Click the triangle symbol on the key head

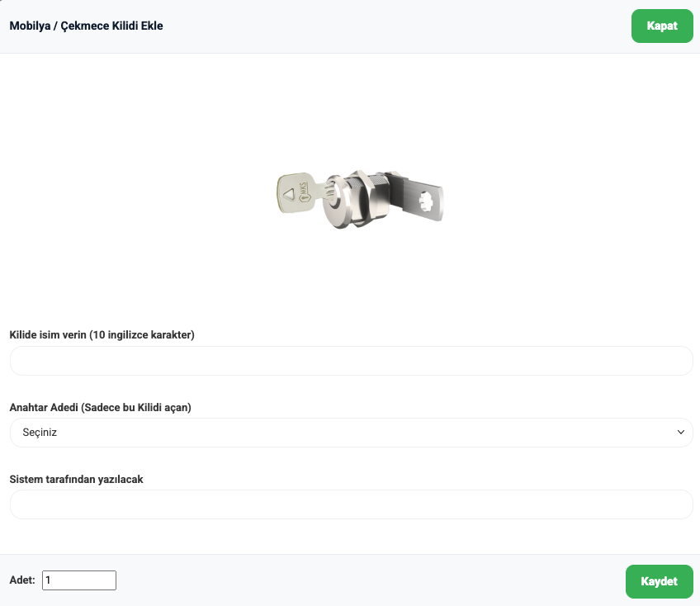tap(288, 196)
